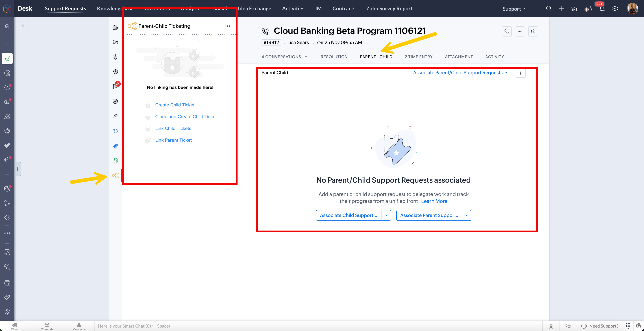
Task: Switch to the Resolution tab
Action: [x=334, y=57]
